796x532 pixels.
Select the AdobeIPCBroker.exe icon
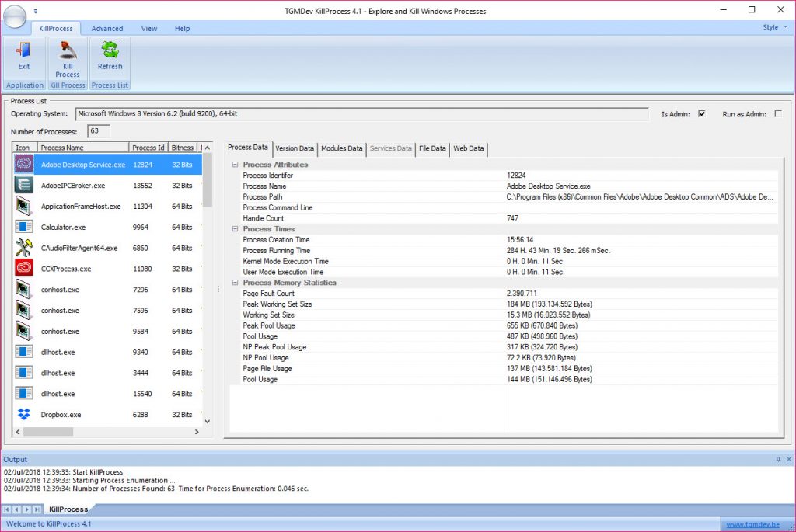[24, 185]
